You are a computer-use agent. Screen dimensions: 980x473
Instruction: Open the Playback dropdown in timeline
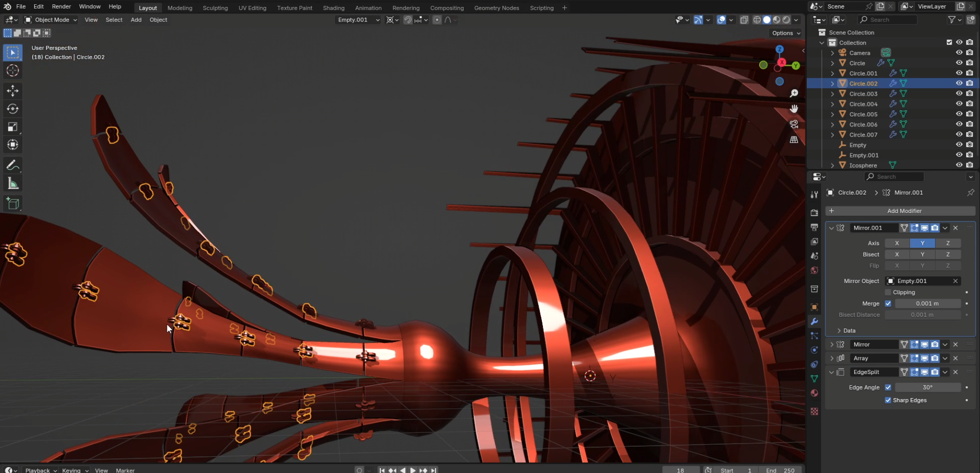41,470
